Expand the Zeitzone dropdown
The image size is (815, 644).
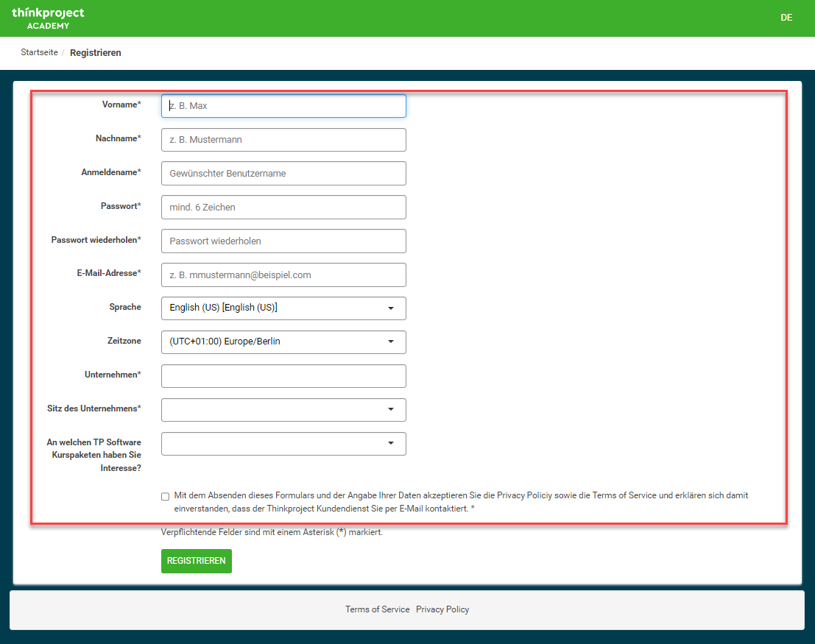point(283,342)
